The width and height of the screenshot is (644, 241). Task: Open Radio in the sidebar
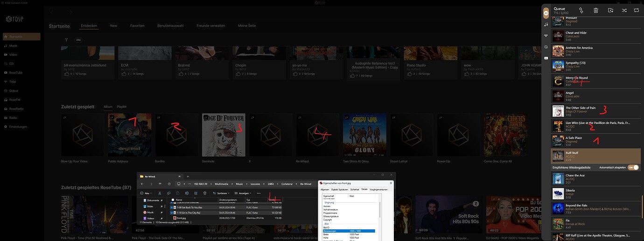[13, 117]
